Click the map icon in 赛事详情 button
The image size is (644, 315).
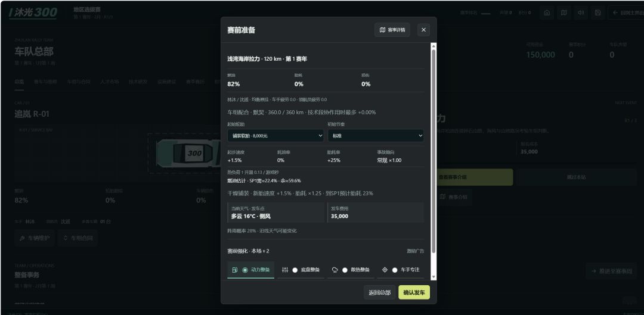[x=382, y=30]
